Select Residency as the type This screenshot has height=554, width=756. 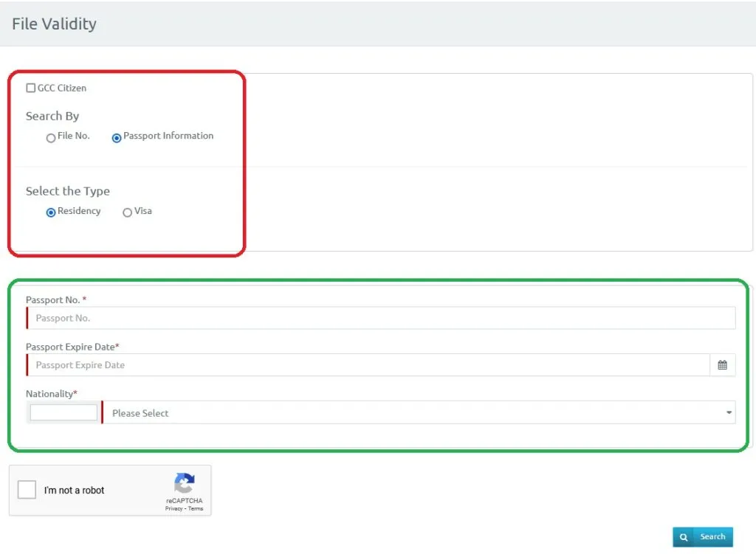(51, 212)
